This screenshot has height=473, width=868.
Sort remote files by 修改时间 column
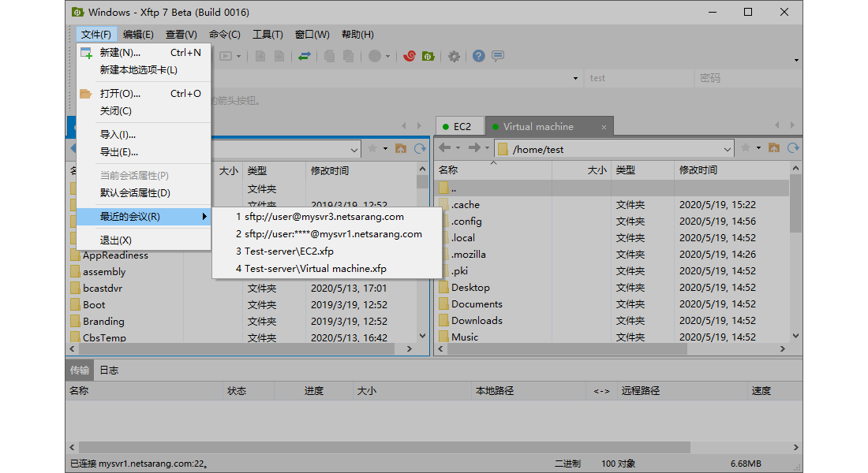click(x=731, y=169)
